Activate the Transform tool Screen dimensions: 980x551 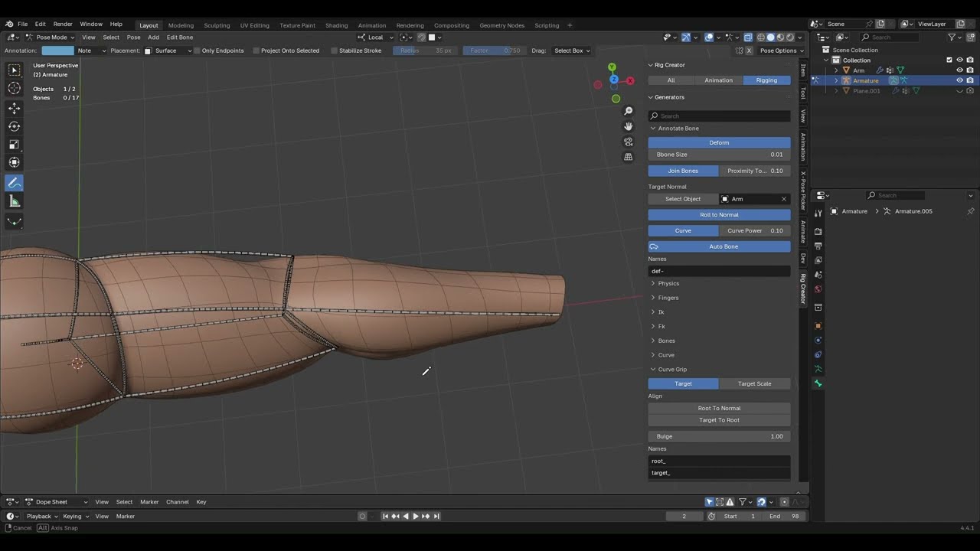(x=14, y=162)
